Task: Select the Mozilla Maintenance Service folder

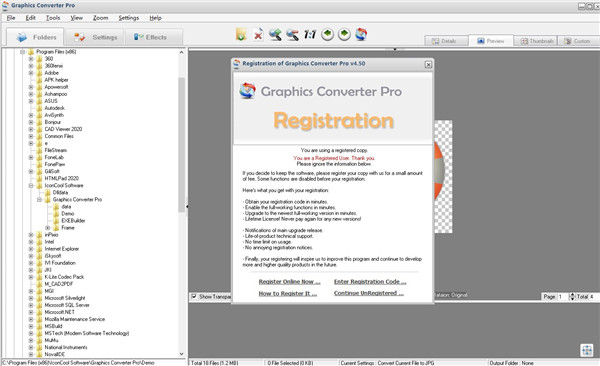Action: [75, 319]
